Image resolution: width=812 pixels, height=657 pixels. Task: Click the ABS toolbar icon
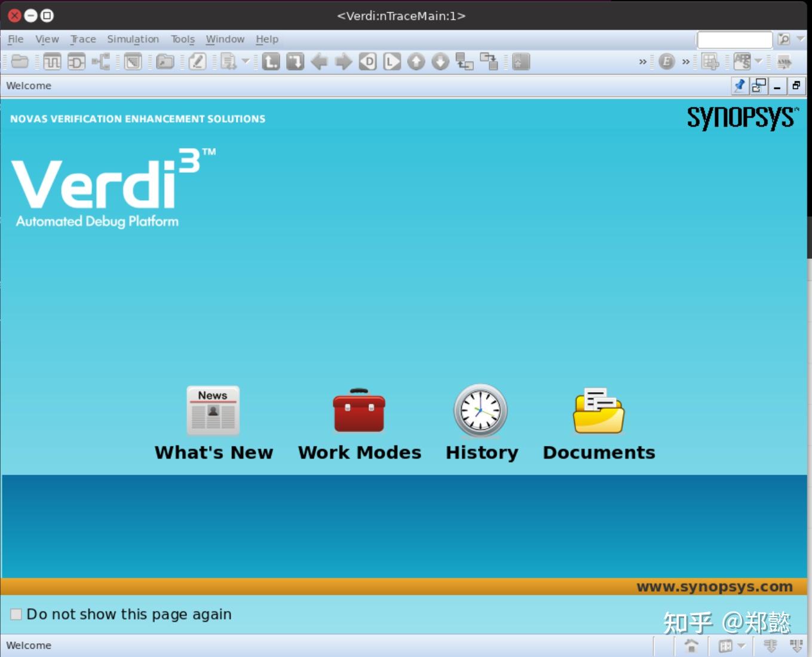click(742, 62)
